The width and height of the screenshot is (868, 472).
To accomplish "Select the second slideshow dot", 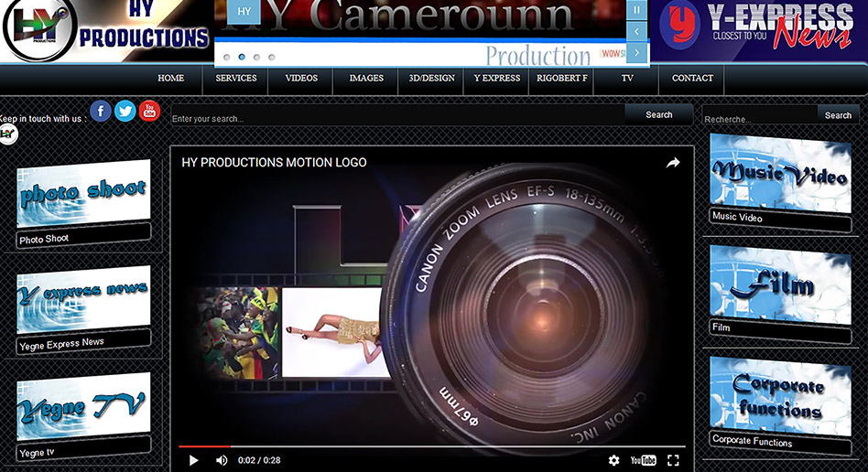I will (242, 57).
